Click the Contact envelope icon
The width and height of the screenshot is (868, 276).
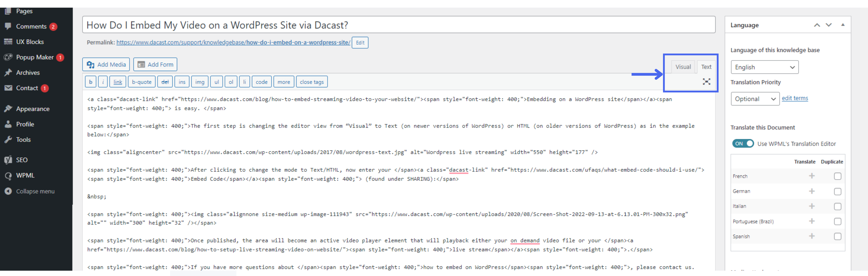pos(8,88)
